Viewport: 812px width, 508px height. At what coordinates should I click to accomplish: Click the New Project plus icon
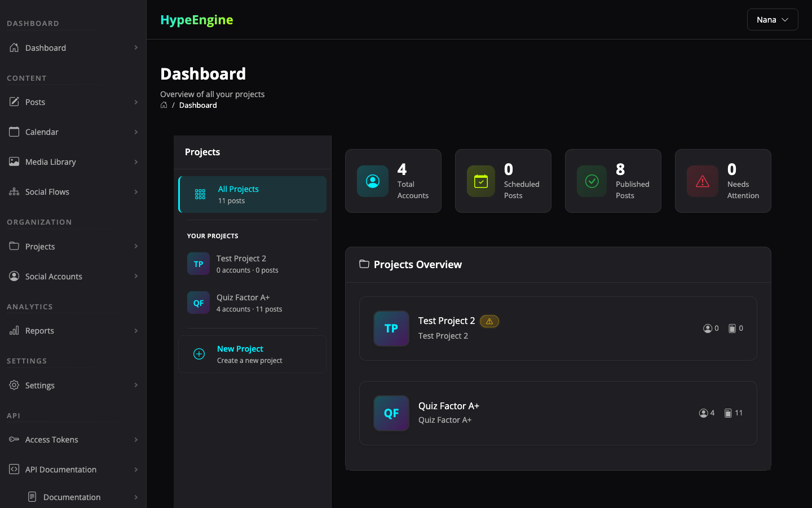point(199,354)
